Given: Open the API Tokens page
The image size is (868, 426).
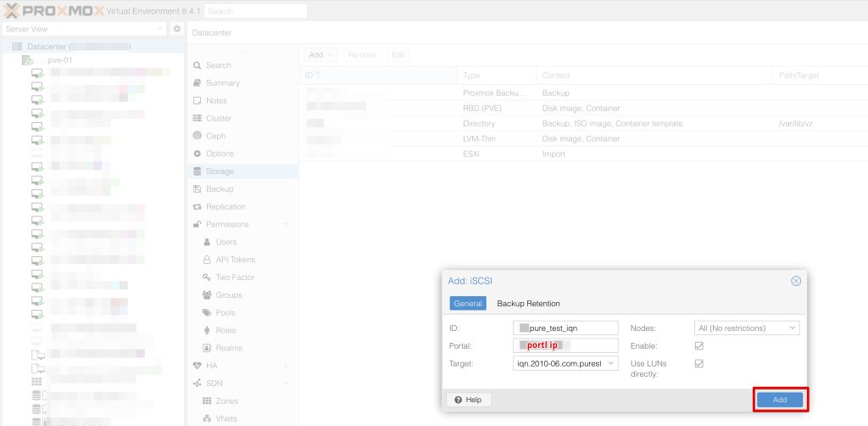Looking at the screenshot, I should coord(235,260).
